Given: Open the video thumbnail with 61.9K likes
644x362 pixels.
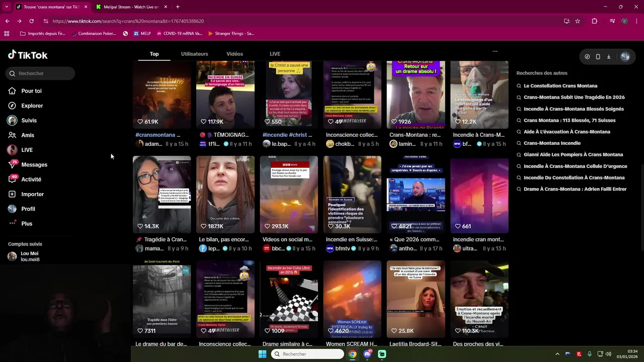Looking at the screenshot, I should click(x=162, y=95).
